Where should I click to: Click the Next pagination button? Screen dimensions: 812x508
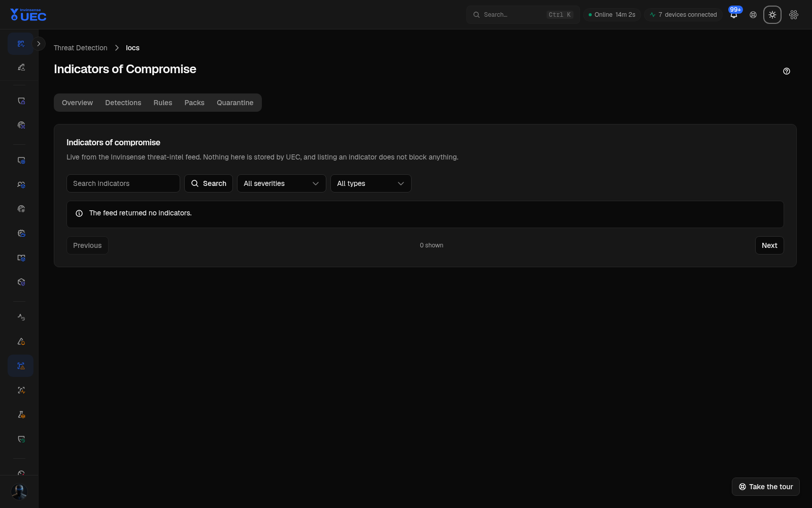pyautogui.click(x=769, y=245)
